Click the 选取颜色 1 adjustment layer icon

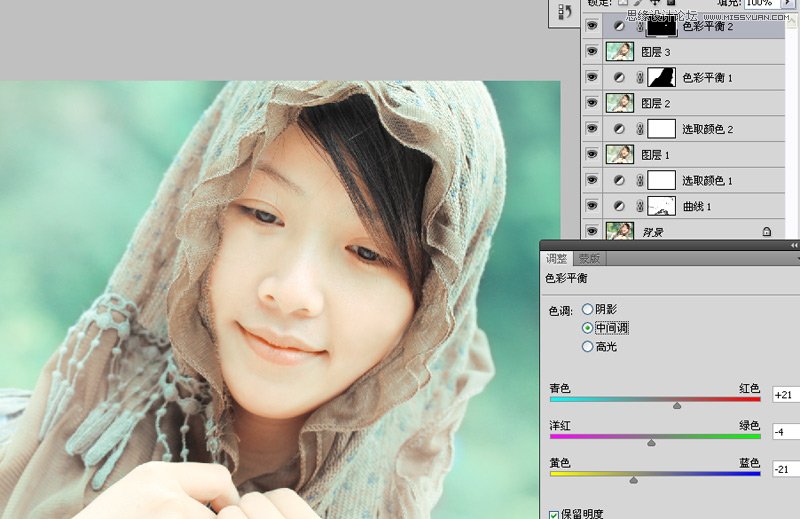620,181
